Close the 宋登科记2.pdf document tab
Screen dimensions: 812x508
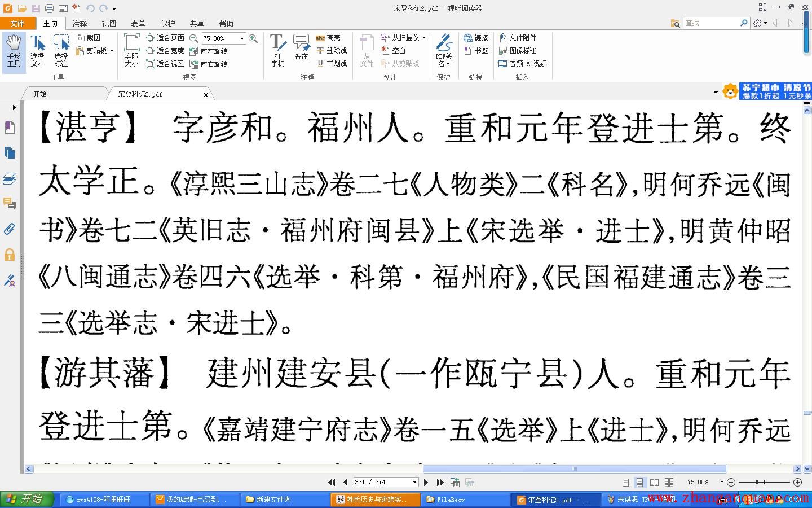tap(206, 95)
